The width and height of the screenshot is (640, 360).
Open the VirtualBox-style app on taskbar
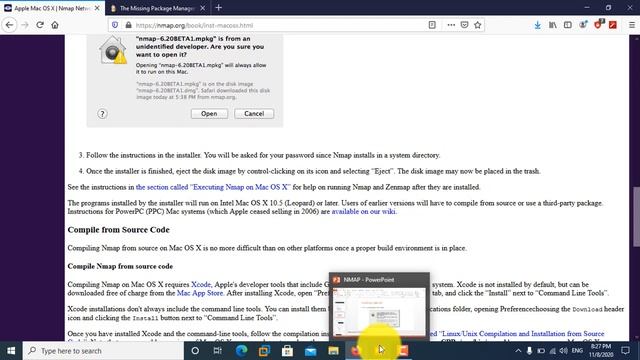[264, 351]
